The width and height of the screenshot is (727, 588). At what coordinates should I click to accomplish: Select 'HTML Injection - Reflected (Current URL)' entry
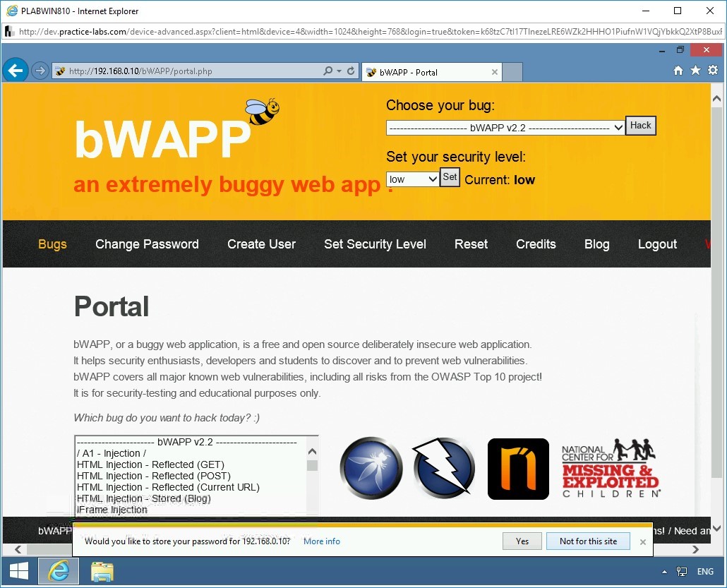[168, 487]
